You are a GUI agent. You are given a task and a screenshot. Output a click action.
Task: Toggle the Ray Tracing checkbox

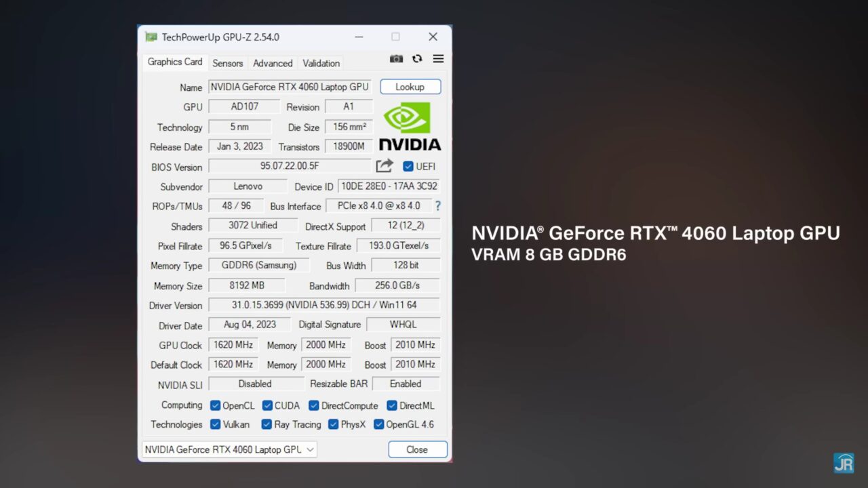[x=267, y=424]
